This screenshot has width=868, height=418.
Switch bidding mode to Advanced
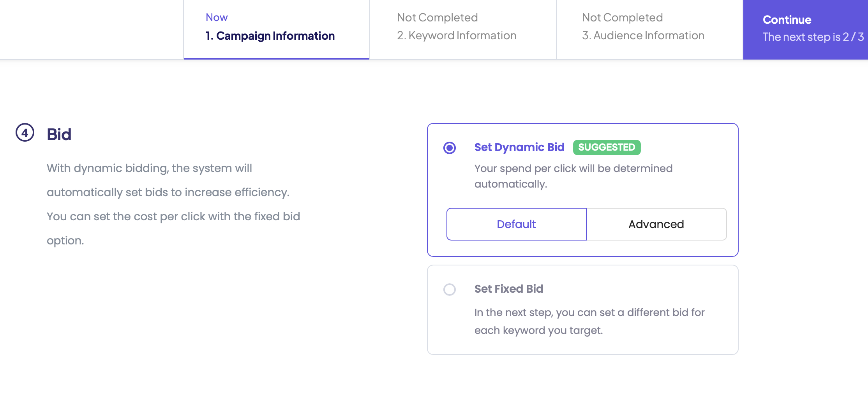coord(656,224)
